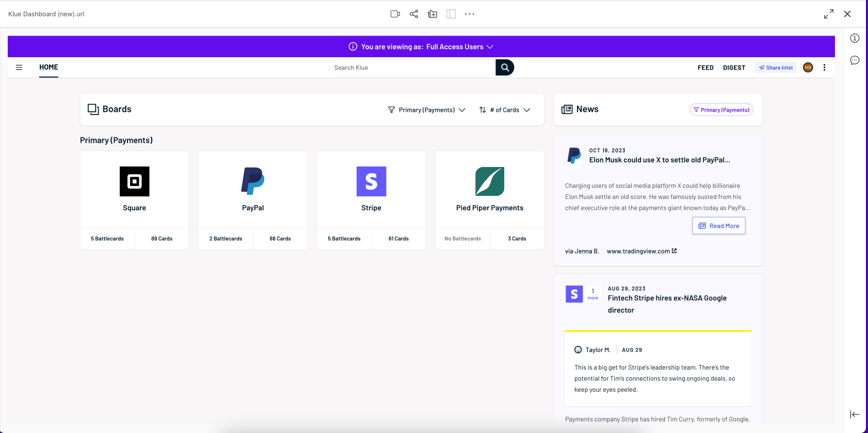Click the search magnifier button
Viewport: 868px width, 433px height.
pos(505,68)
